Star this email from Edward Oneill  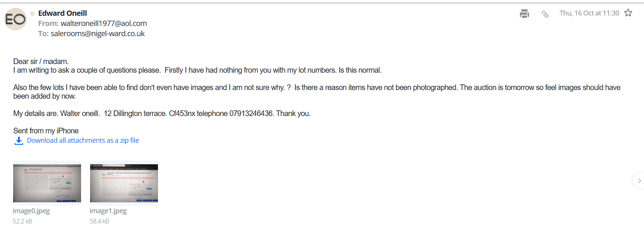[x=628, y=13]
